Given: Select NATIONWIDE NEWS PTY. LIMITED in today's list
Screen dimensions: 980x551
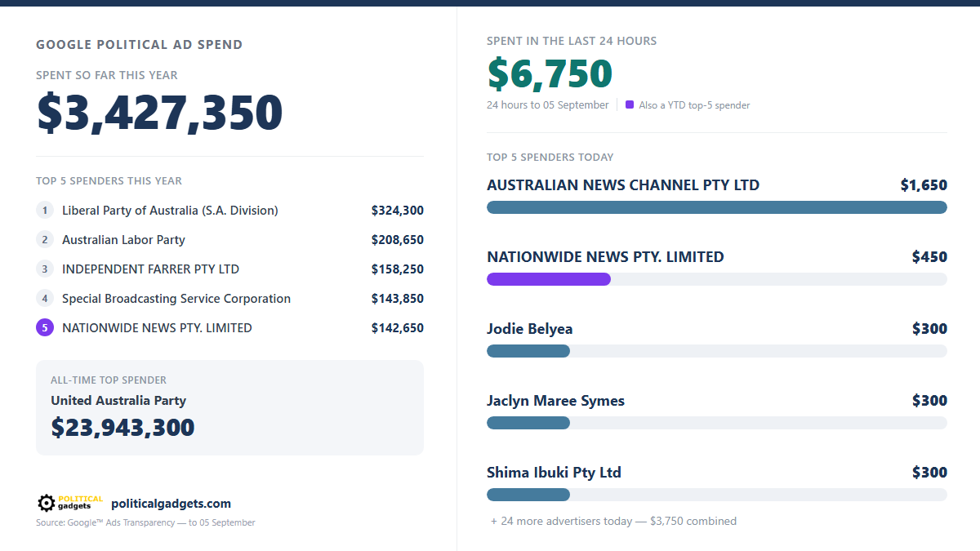Looking at the screenshot, I should coord(605,257).
